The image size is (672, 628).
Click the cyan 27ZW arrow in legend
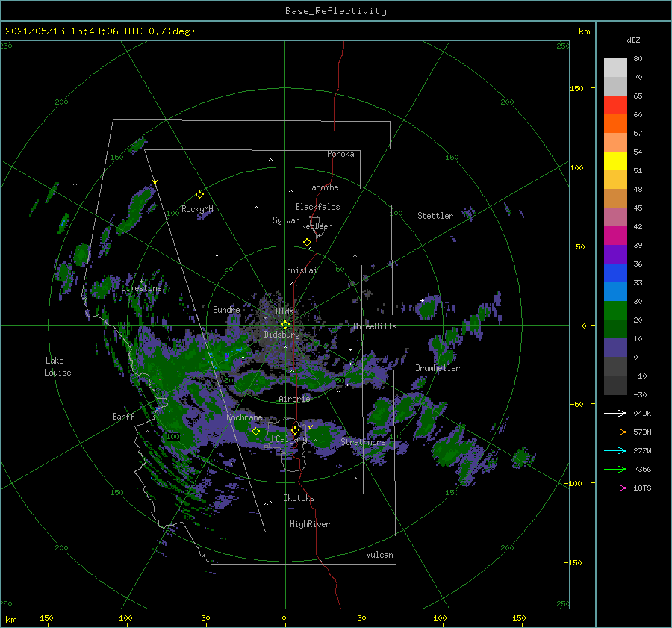[615, 450]
